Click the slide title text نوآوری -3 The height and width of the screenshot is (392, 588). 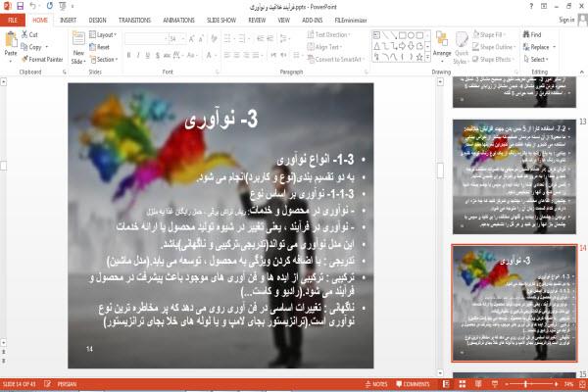(220, 120)
